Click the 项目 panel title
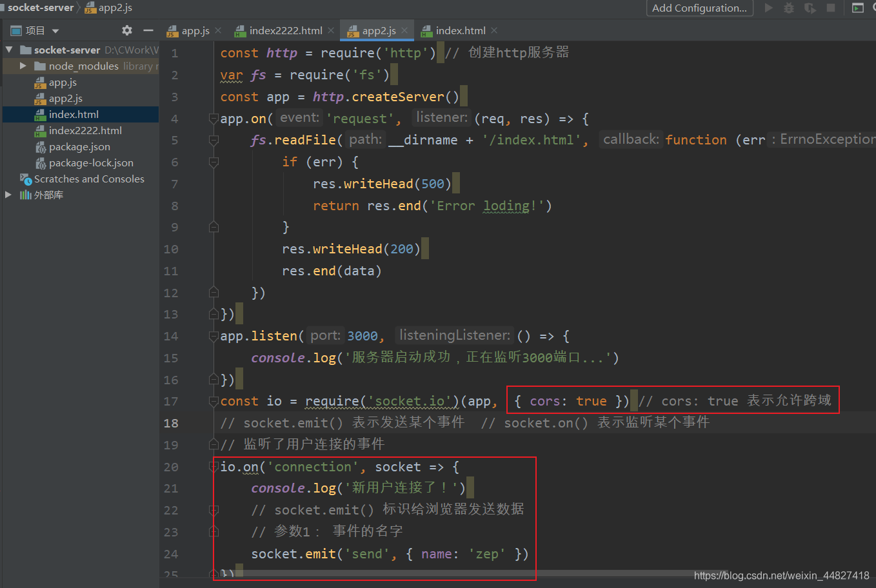Screen dimensions: 876x588 click(x=35, y=30)
